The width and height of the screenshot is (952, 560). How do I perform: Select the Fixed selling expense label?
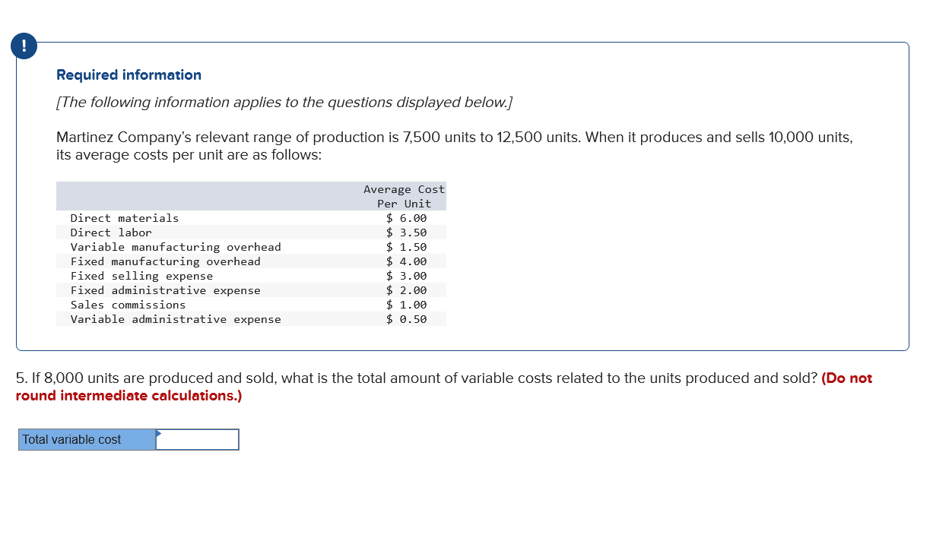coord(141,276)
